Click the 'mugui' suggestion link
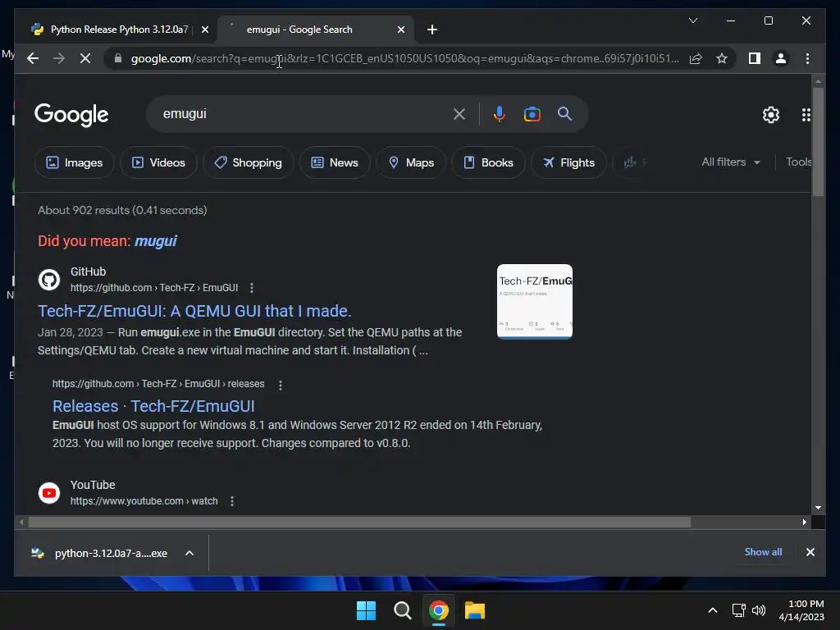Image resolution: width=840 pixels, height=630 pixels. 155,241
